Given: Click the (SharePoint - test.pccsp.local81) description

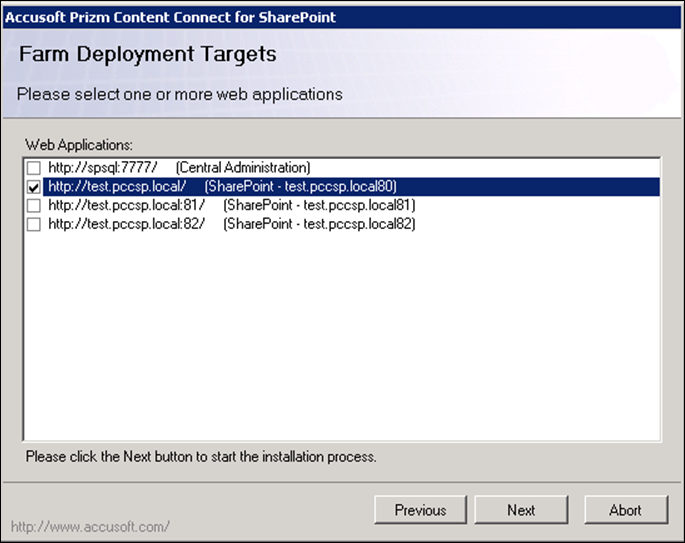Looking at the screenshot, I should (x=319, y=206).
